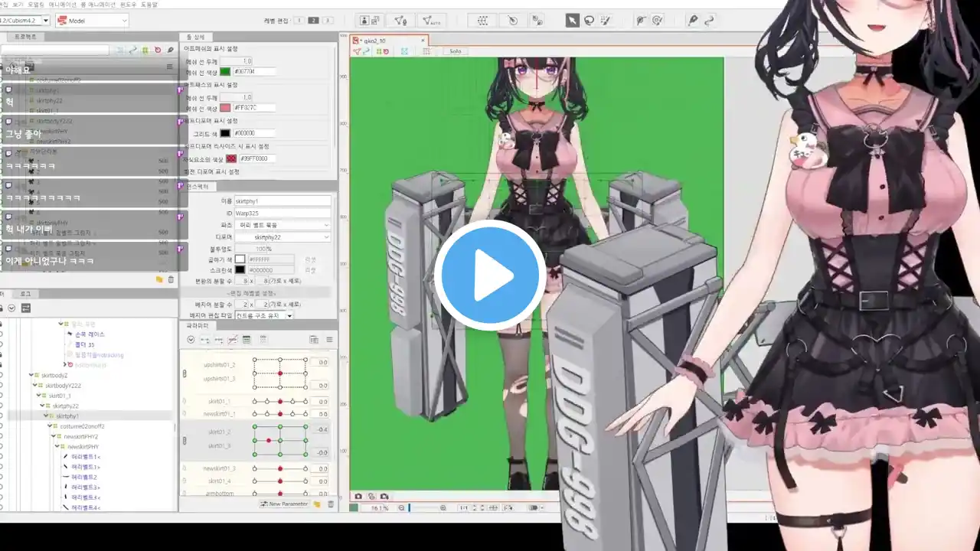
Task: Click the camera snapshot icon below canvas
Action: pos(358,496)
